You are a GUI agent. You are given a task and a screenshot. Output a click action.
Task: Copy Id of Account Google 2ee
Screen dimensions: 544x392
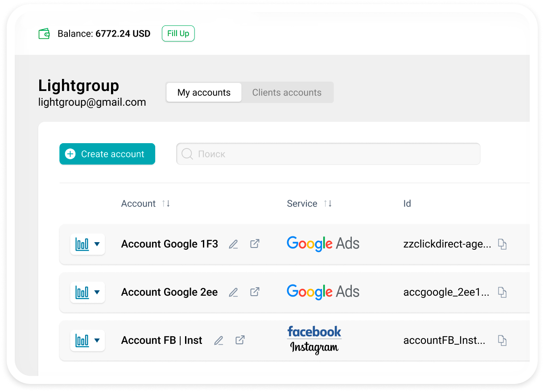coord(503,292)
